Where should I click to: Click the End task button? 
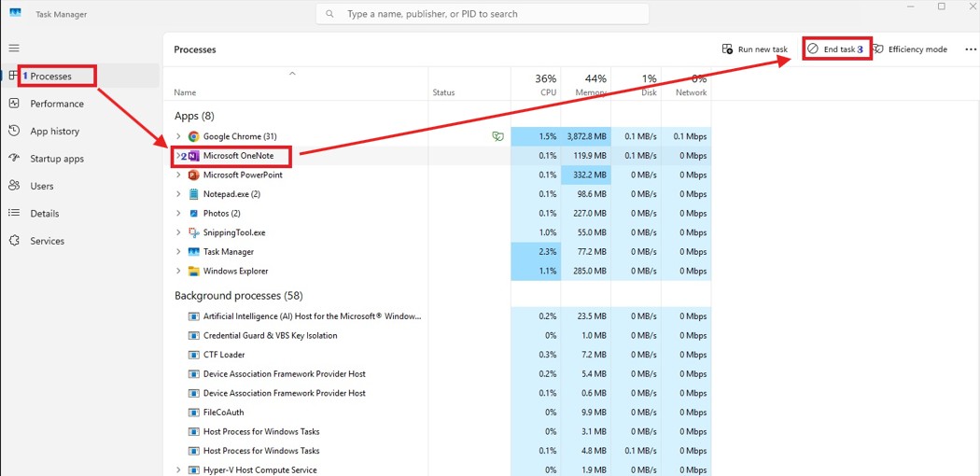point(836,49)
